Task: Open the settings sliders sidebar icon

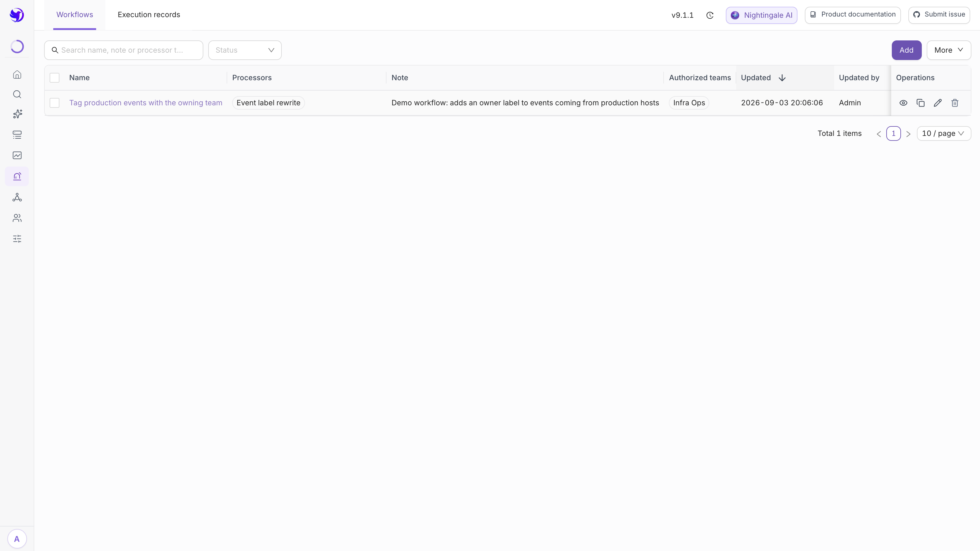Action: [x=17, y=239]
